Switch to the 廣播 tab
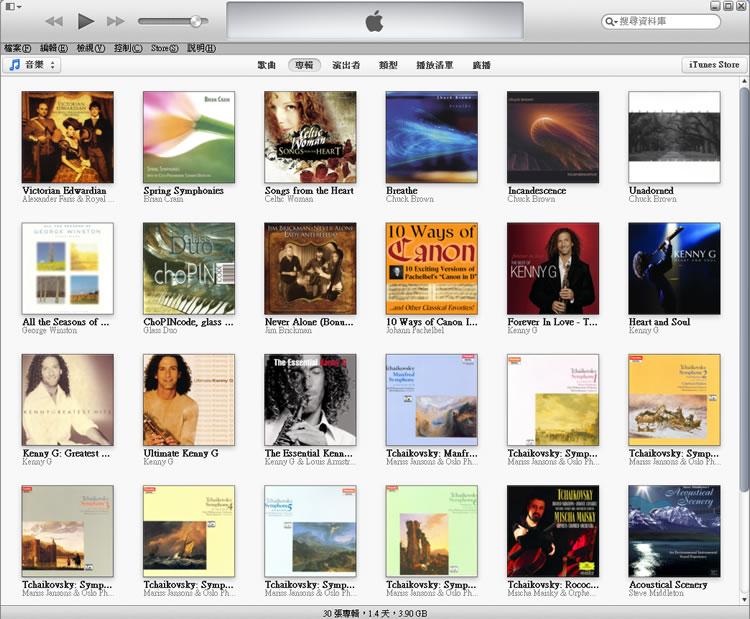 pyautogui.click(x=481, y=65)
